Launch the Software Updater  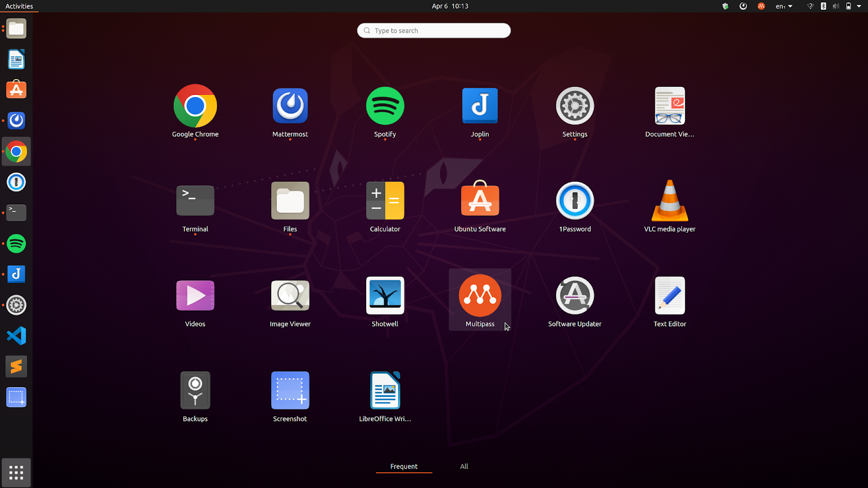point(575,296)
